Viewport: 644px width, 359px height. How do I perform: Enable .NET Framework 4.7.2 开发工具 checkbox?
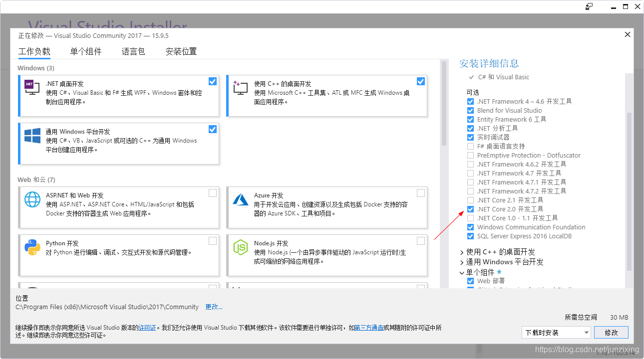coord(470,191)
